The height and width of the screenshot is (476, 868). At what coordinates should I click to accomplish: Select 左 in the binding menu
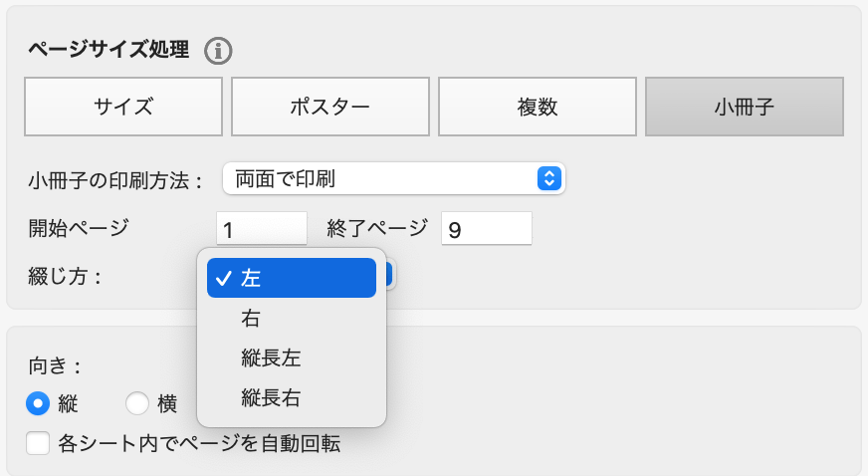292,279
